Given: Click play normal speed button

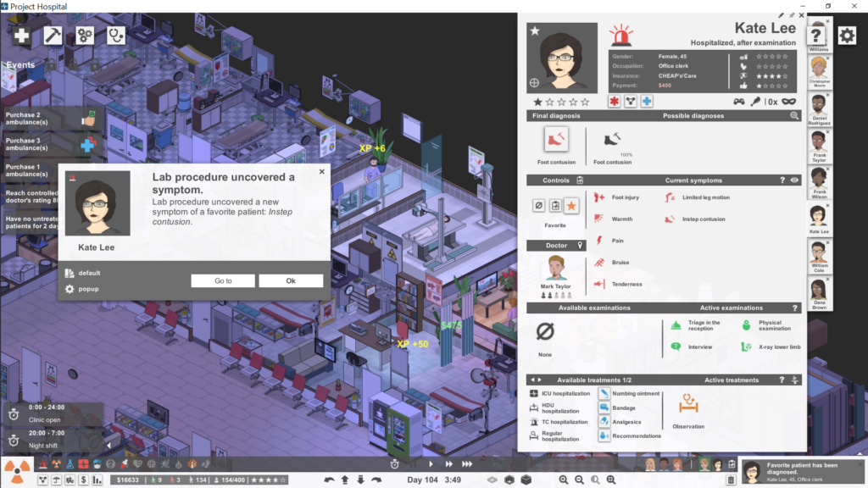Looking at the screenshot, I should click(431, 464).
